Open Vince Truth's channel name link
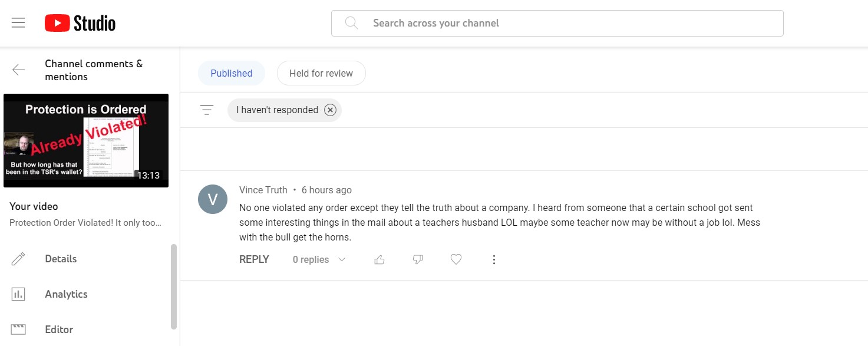Viewport: 868px width, 346px height. (263, 190)
